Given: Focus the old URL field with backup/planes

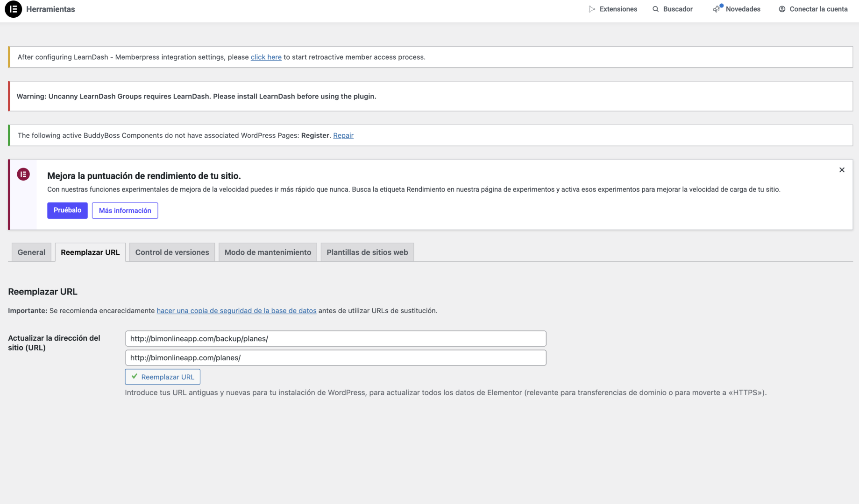Looking at the screenshot, I should (x=335, y=339).
